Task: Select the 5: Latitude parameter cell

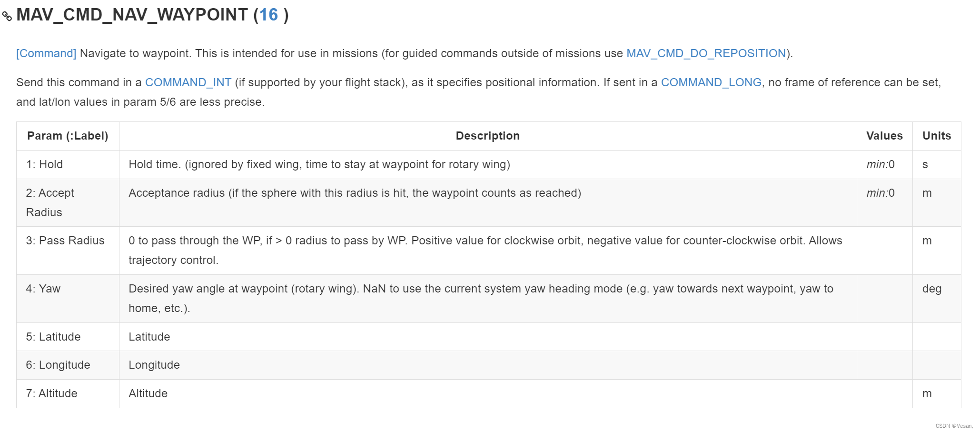Action: [68, 337]
